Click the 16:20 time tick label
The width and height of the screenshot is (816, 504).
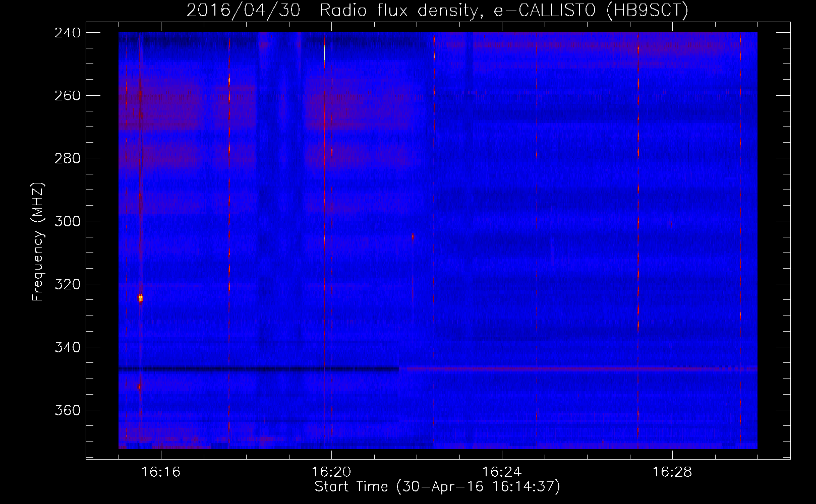[x=331, y=472]
